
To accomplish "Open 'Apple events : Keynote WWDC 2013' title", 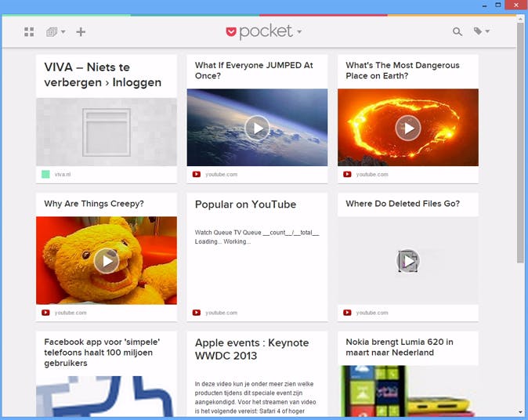I will coord(251,349).
